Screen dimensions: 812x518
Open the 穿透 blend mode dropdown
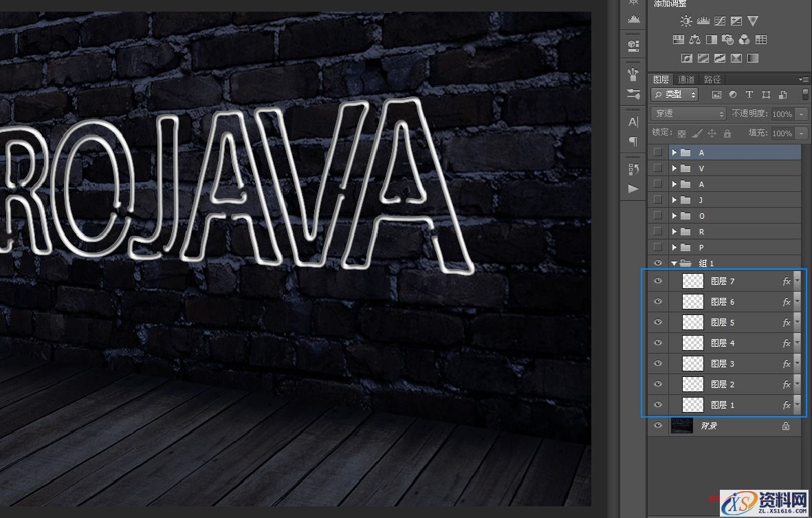tap(688, 114)
